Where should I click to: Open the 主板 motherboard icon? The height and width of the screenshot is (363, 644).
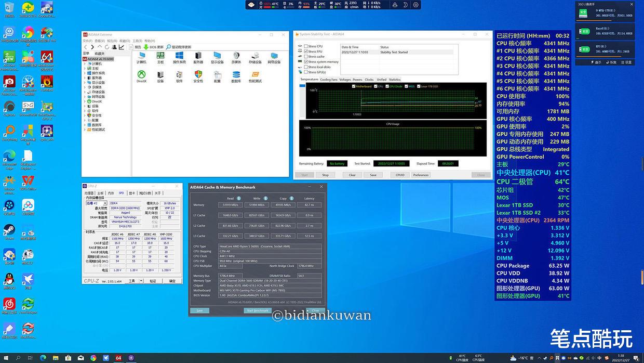(x=160, y=56)
